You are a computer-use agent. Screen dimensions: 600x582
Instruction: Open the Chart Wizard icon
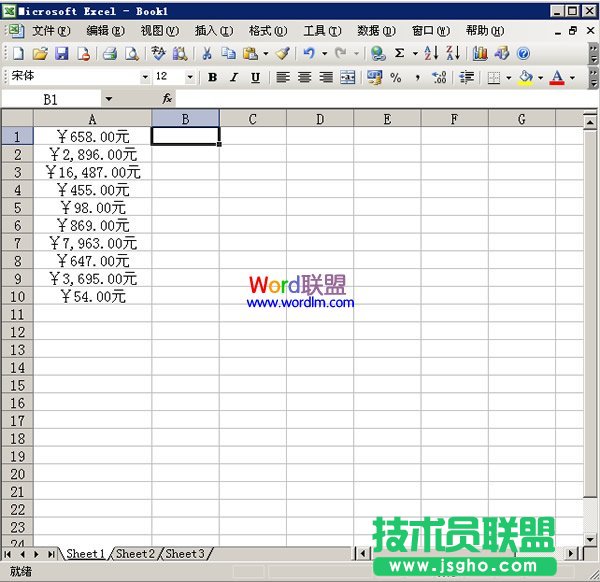point(480,53)
